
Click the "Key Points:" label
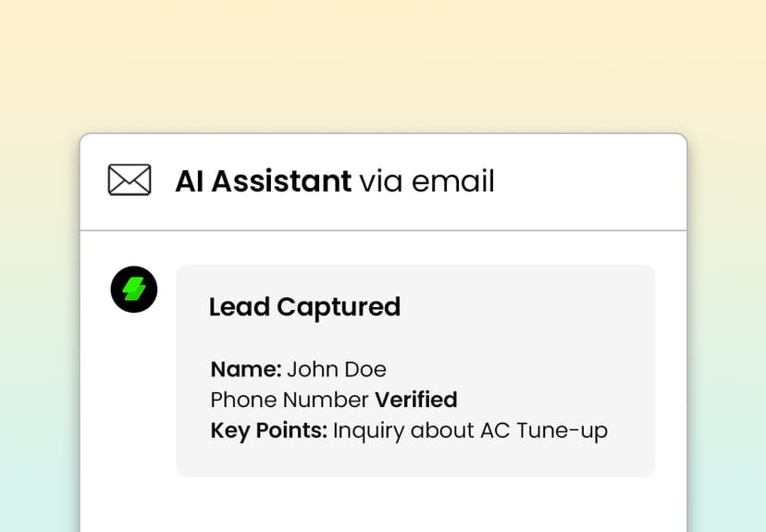(x=268, y=430)
